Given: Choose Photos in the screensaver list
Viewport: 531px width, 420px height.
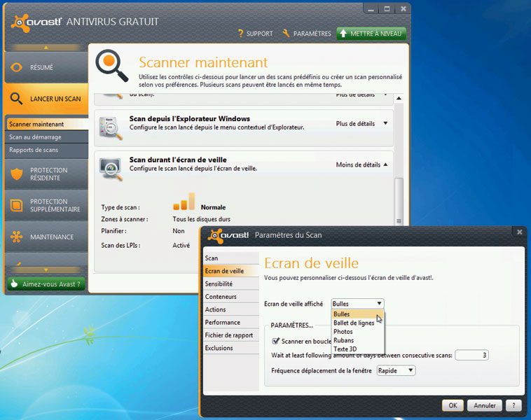Looking at the screenshot, I should tap(357, 332).
